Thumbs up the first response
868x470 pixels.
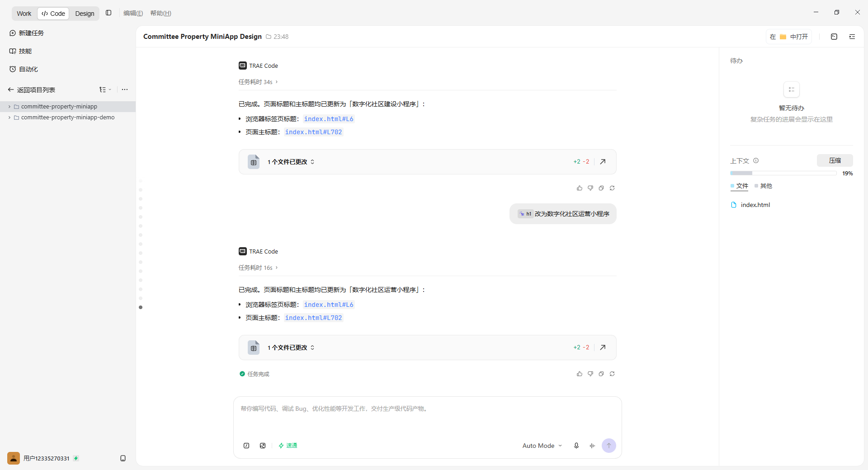point(580,188)
